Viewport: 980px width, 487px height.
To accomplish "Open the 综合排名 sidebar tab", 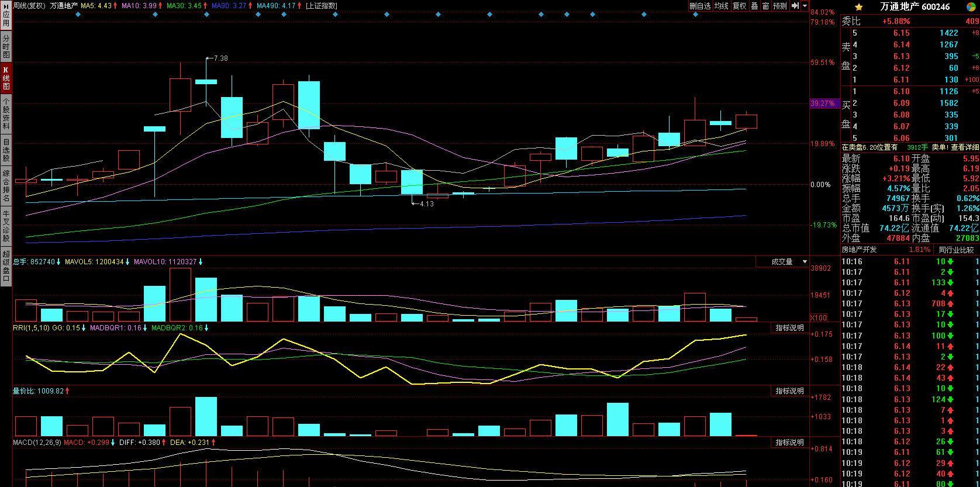I will [6, 186].
